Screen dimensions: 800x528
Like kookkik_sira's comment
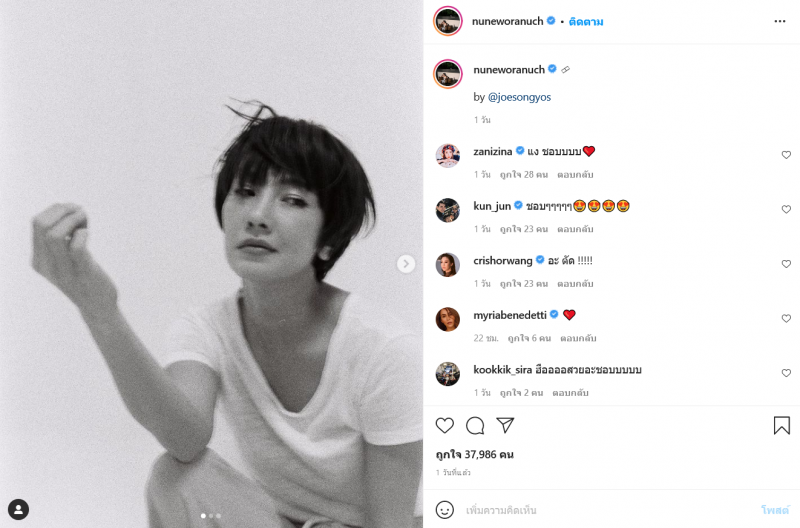tap(786, 373)
